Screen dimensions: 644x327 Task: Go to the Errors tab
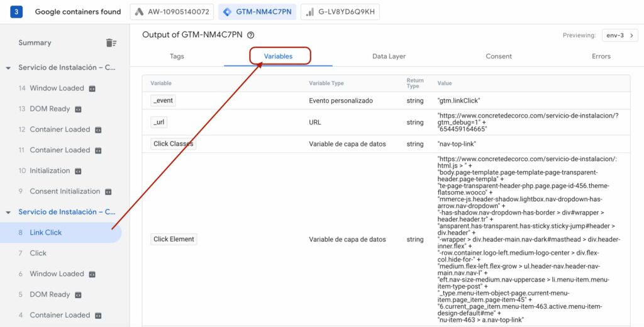coord(601,56)
